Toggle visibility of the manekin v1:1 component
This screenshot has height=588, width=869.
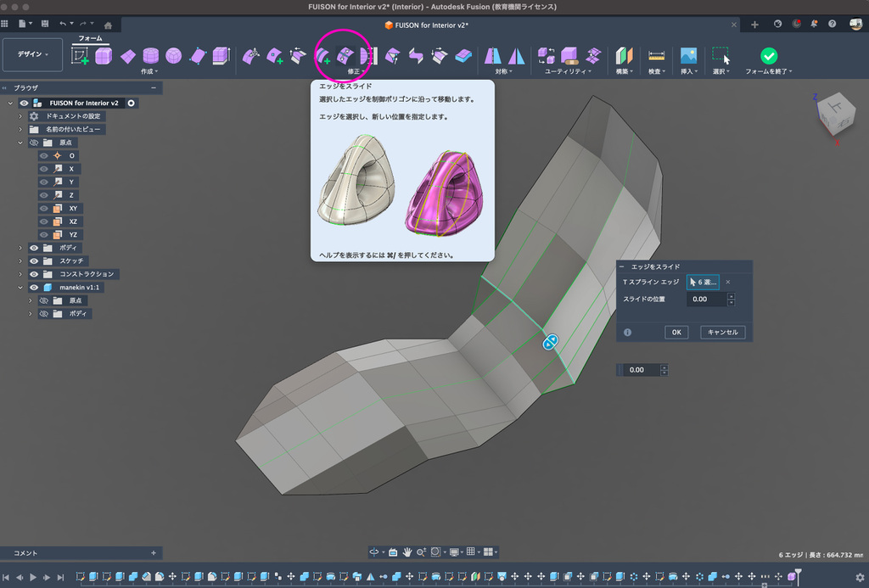(35, 288)
